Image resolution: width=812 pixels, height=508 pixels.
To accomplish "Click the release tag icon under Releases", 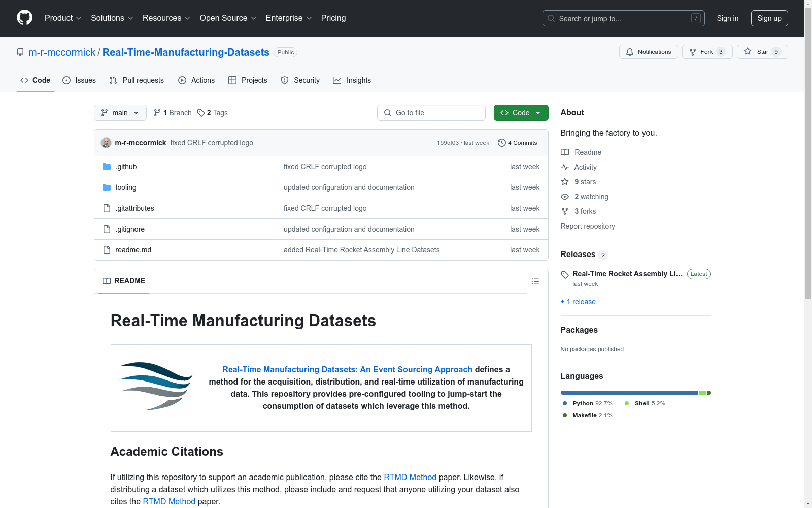I will (565, 275).
